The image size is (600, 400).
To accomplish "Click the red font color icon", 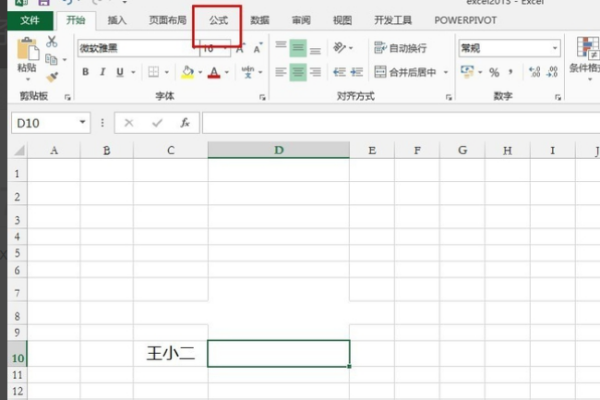I will tap(214, 72).
